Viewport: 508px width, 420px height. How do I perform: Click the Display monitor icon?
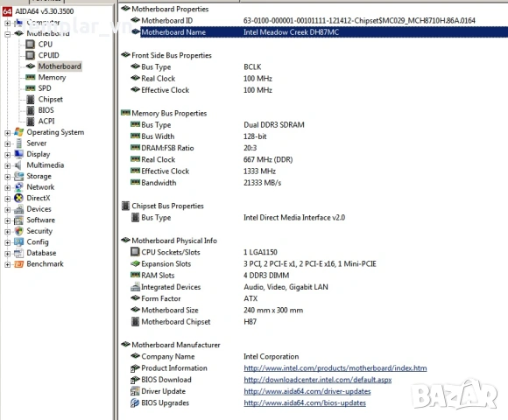(x=18, y=154)
